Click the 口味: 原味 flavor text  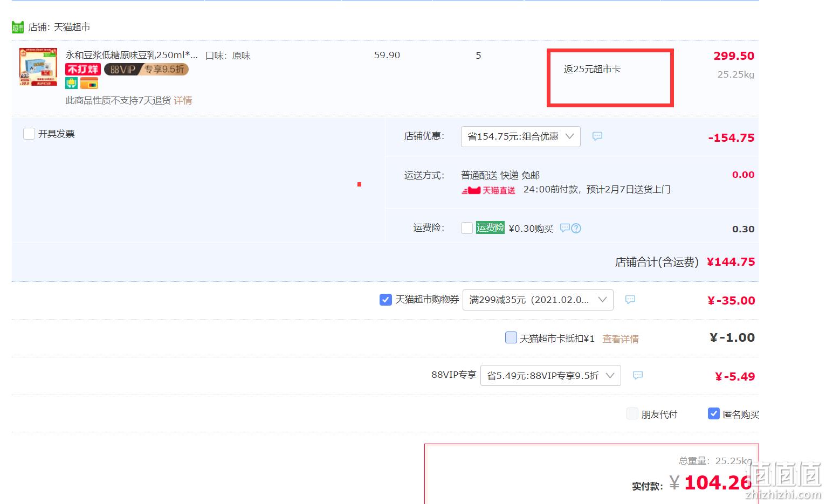(228, 56)
